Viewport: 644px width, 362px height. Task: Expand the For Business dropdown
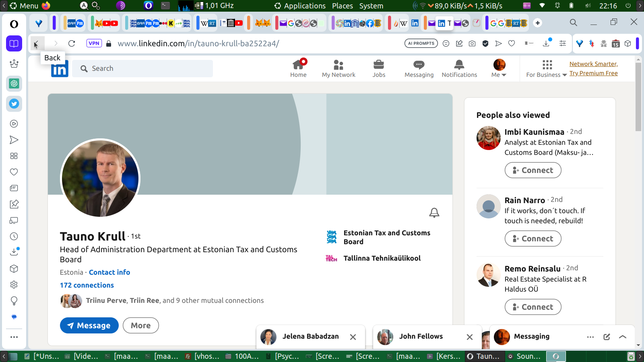pyautogui.click(x=547, y=68)
